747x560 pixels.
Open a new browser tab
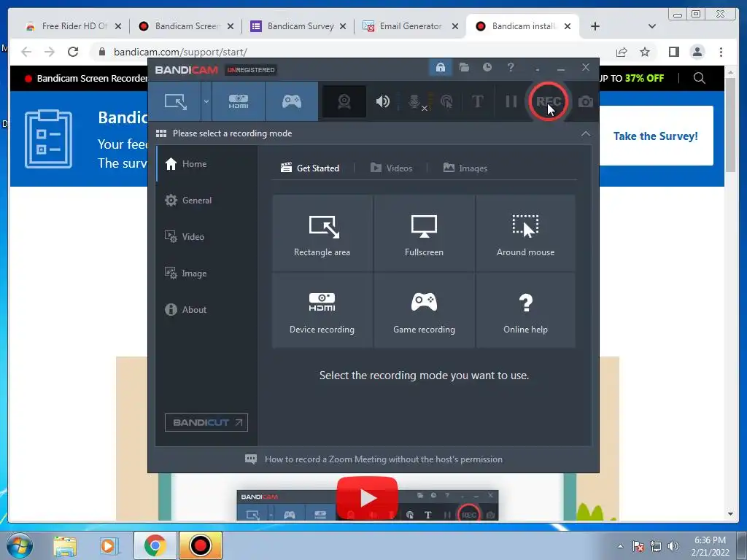595,26
